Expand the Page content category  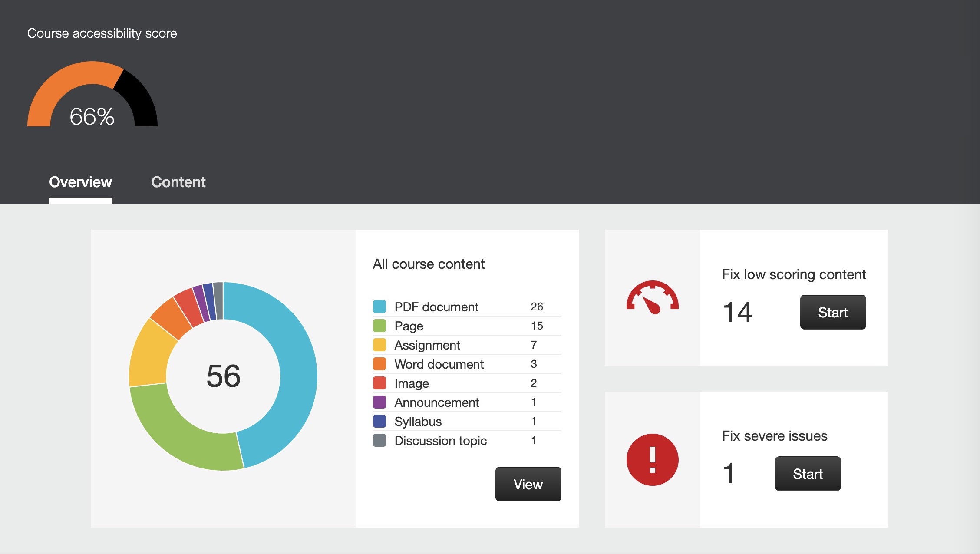click(409, 325)
